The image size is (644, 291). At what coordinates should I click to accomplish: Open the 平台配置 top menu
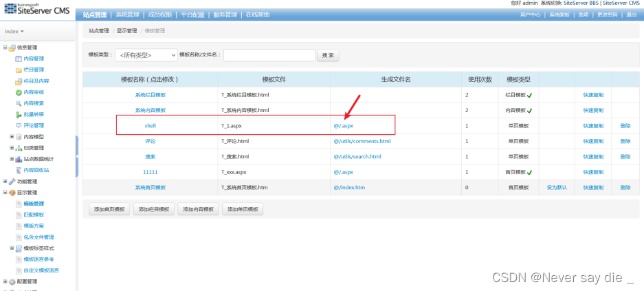pos(192,15)
